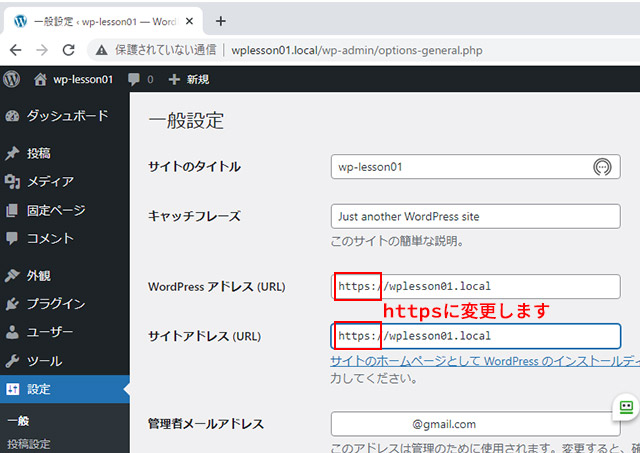Click the wp-lesson01 site name link

point(83,79)
